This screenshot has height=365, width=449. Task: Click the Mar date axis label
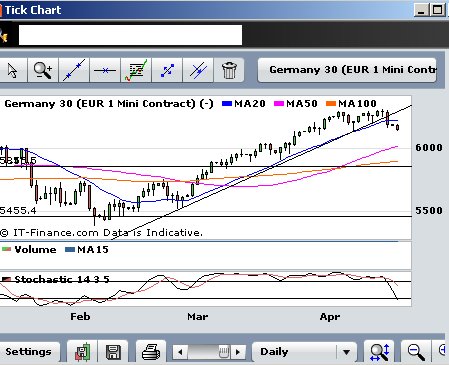click(x=198, y=316)
